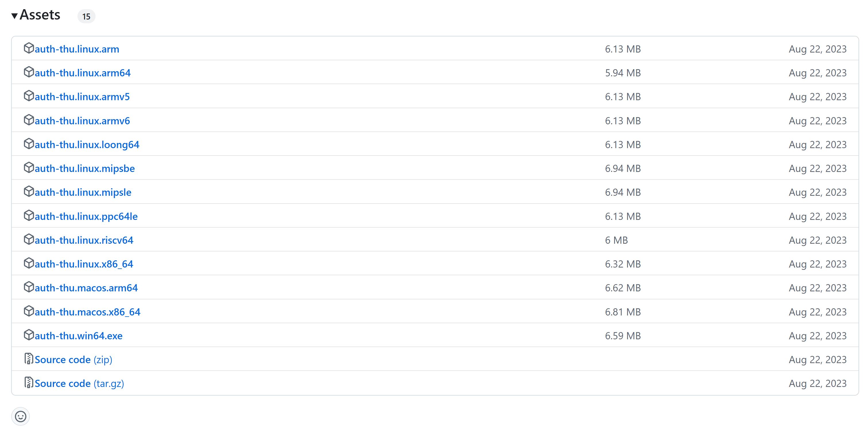This screenshot has width=868, height=430.
Task: Download auth-thu.macos.x86_64 binary
Action: click(87, 312)
